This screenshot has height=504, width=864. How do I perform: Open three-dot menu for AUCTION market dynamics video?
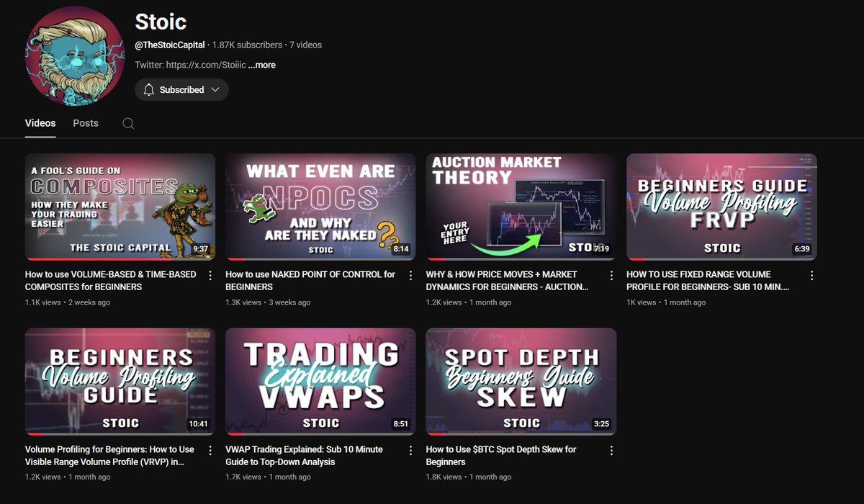pos(611,275)
